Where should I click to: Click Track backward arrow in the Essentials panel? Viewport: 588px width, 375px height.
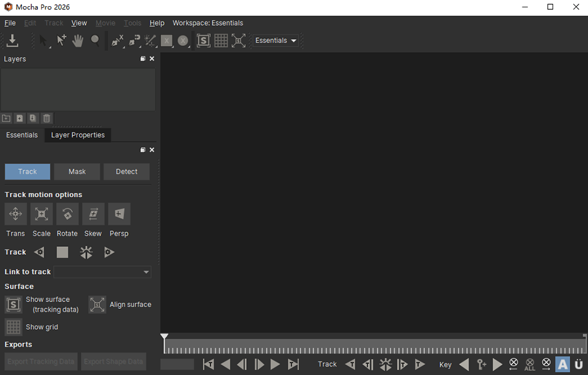tap(39, 252)
